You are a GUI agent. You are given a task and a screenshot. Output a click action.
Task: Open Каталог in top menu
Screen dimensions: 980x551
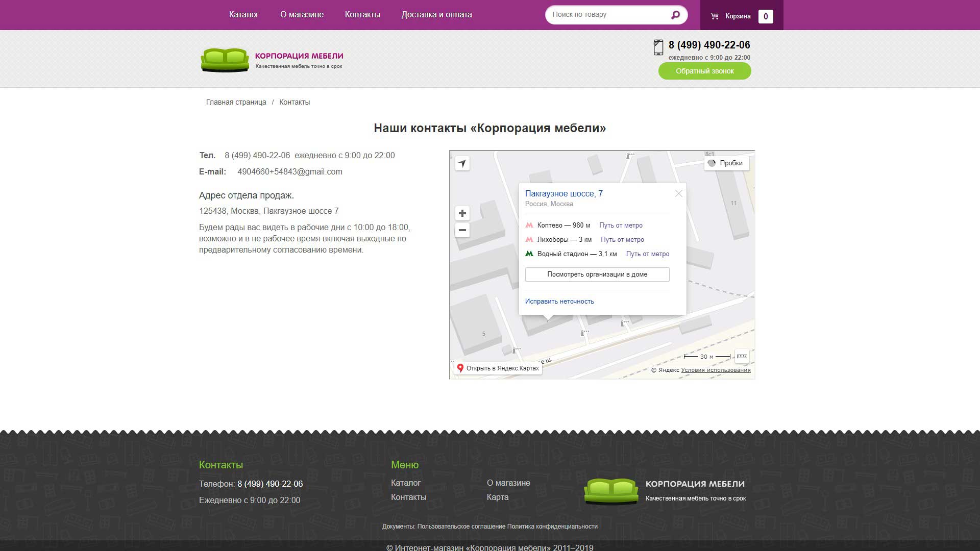point(243,15)
